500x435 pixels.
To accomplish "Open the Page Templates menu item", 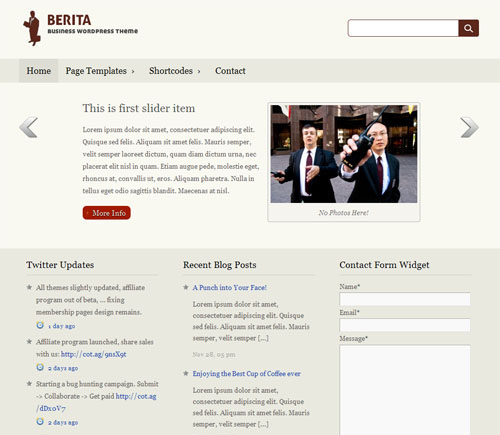I will (x=96, y=71).
